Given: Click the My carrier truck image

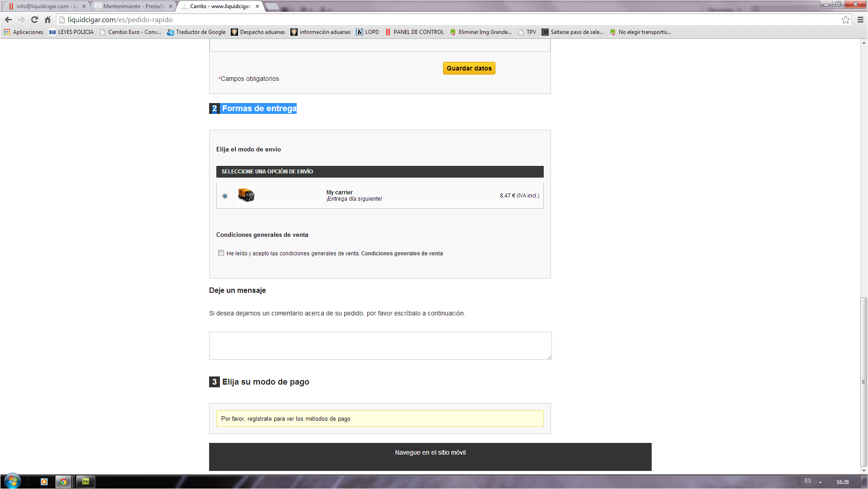Looking at the screenshot, I should coord(246,195).
